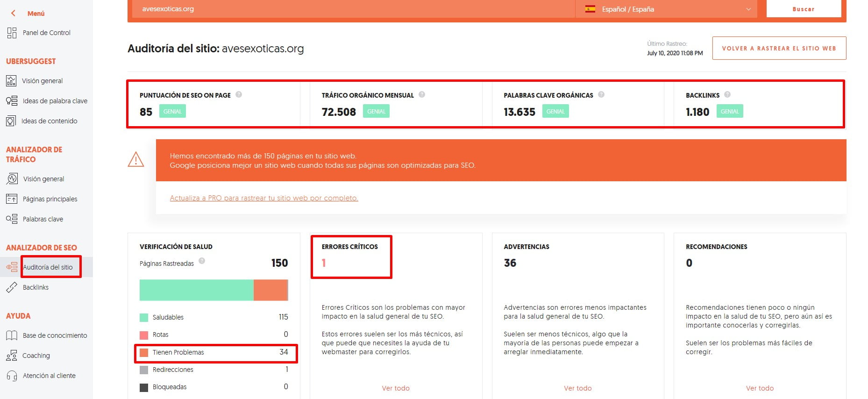Click Páginas principales icon
The width and height of the screenshot is (868, 399).
tap(12, 199)
